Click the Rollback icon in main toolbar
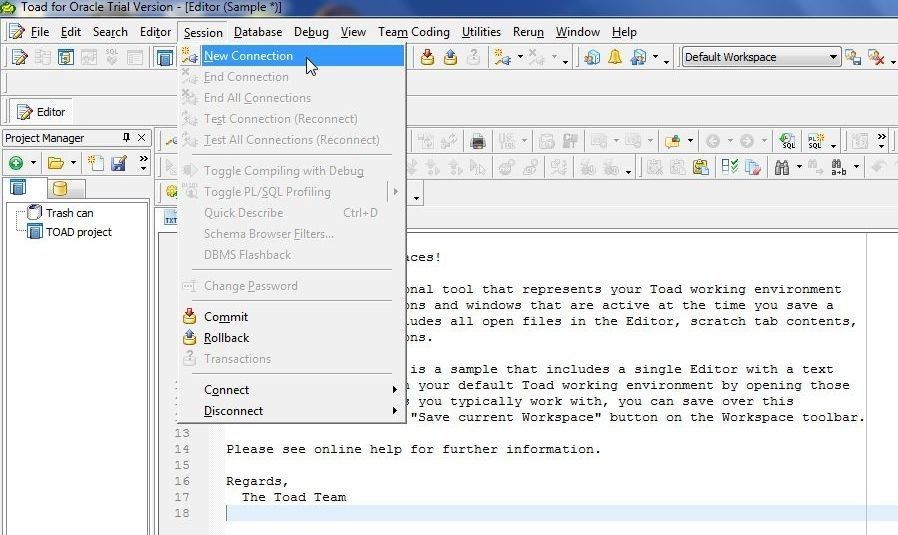Image resolution: width=898 pixels, height=535 pixels. click(450, 57)
